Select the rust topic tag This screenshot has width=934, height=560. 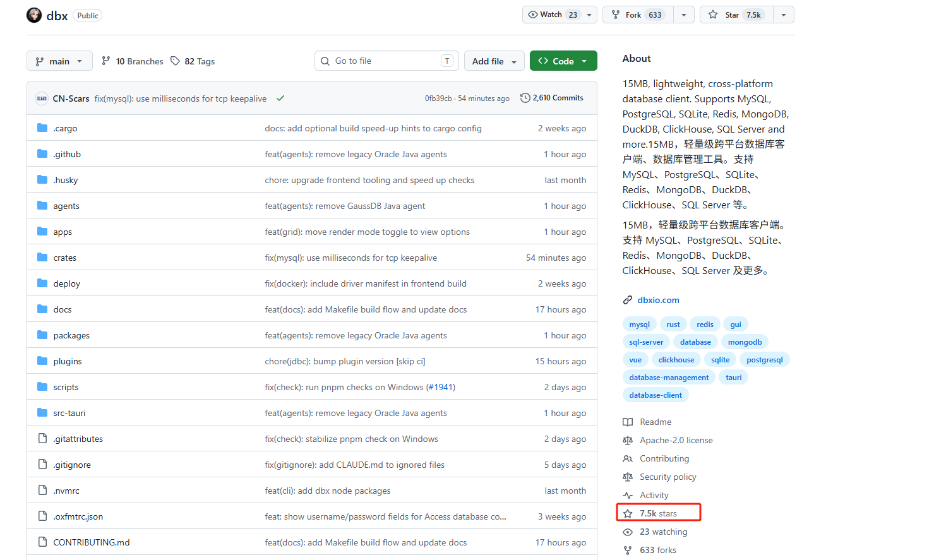673,325
